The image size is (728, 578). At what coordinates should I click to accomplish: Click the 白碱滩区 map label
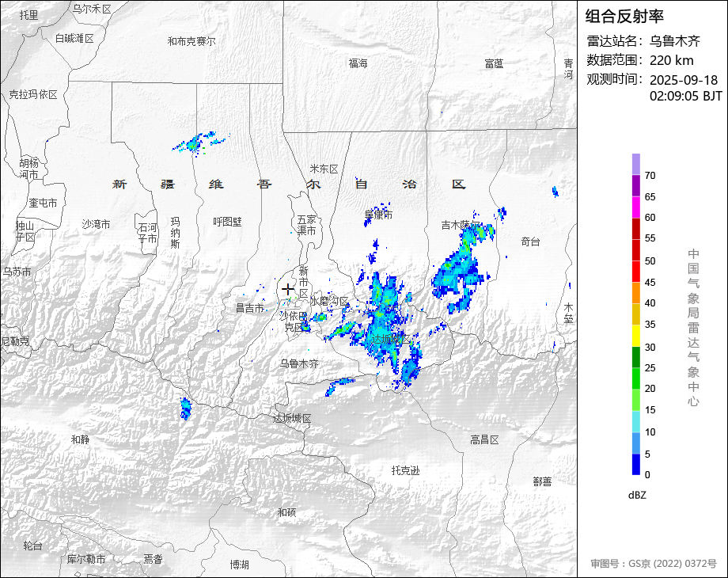tap(74, 39)
